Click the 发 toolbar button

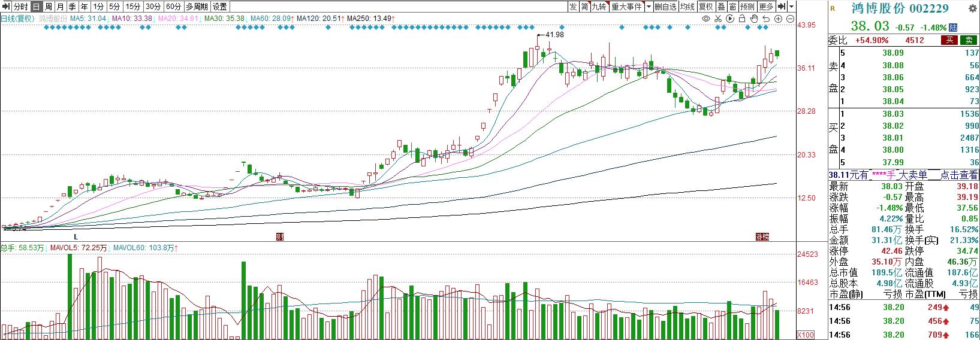point(573,7)
